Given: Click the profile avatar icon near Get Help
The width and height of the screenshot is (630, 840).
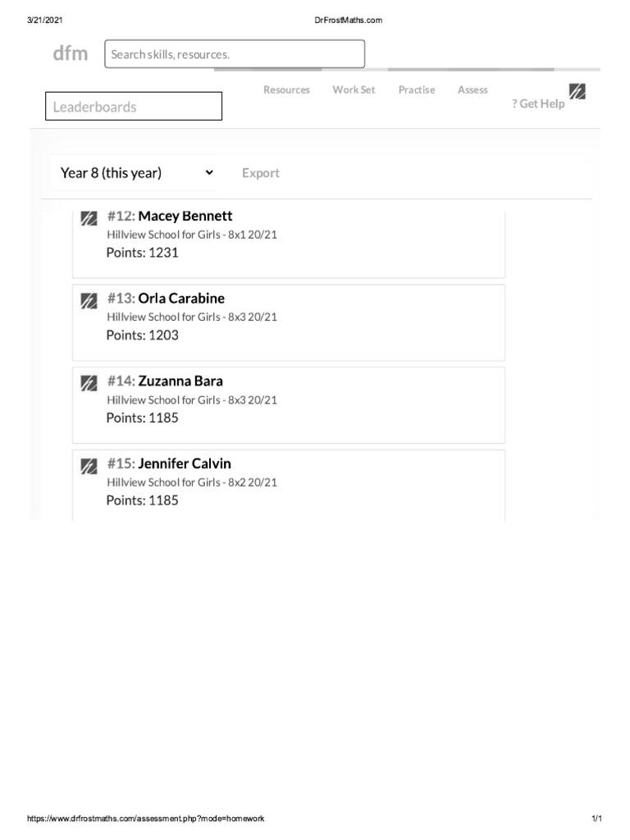Looking at the screenshot, I should click(x=577, y=91).
